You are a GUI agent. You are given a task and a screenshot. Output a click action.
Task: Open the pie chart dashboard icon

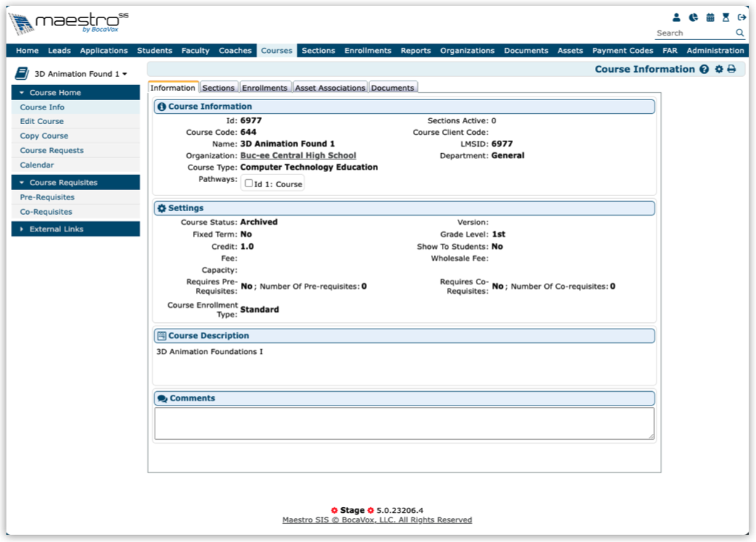click(x=694, y=17)
